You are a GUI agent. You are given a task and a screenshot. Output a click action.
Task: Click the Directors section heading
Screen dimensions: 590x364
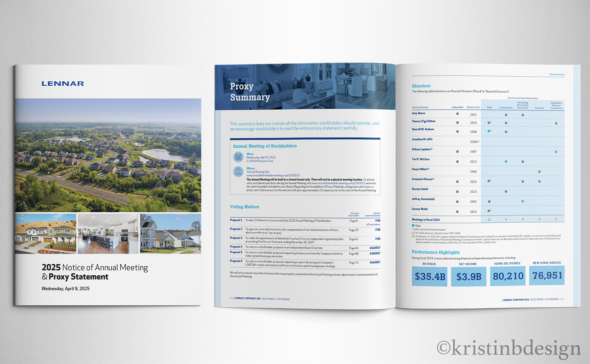421,86
